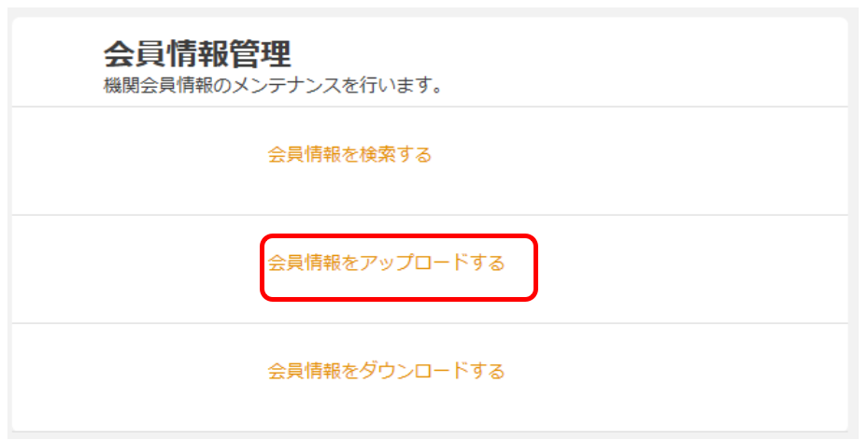Go to the member information upload page
868x440 pixels.
tap(386, 263)
